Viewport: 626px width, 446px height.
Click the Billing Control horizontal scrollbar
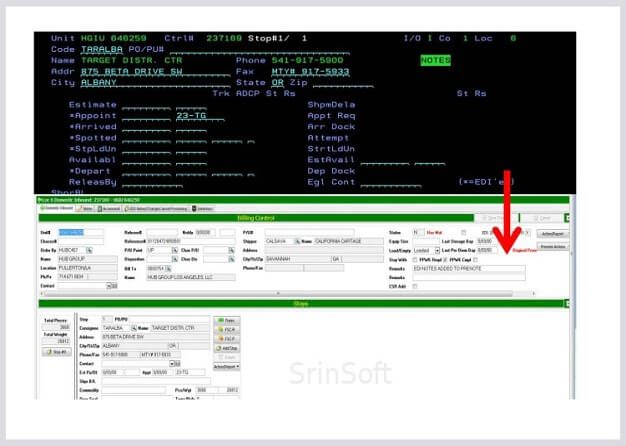coord(278,293)
